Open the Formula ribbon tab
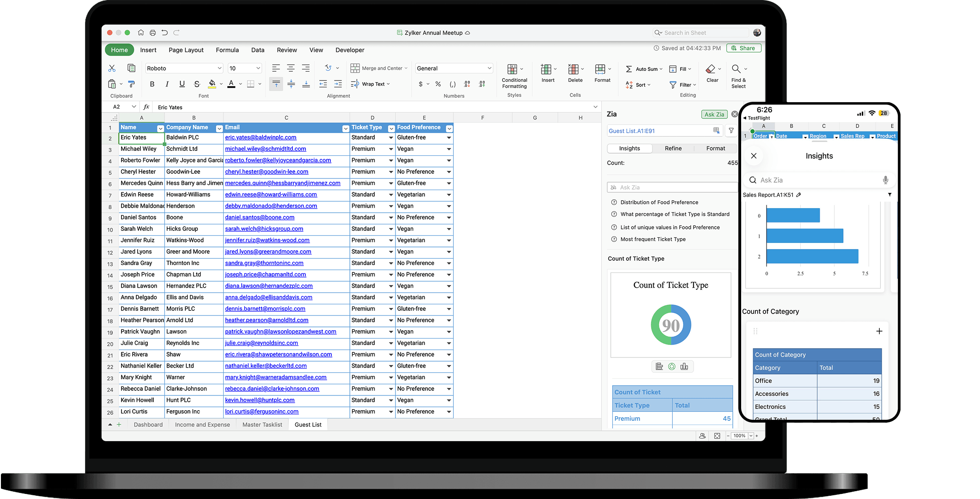980x499 pixels. [227, 50]
